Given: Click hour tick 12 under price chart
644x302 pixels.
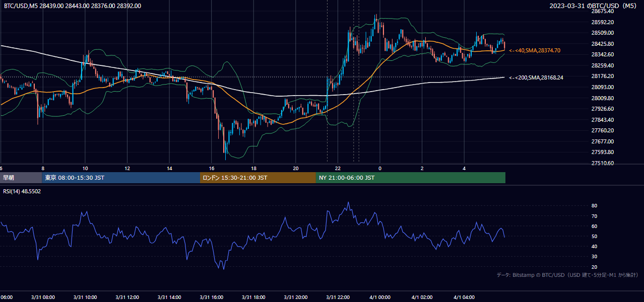Looking at the screenshot, I should [127, 168].
